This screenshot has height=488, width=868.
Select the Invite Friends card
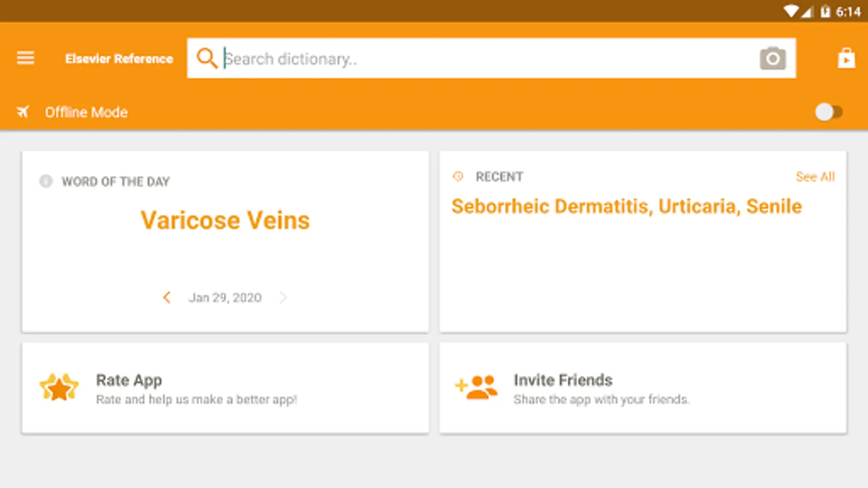pos(643,388)
